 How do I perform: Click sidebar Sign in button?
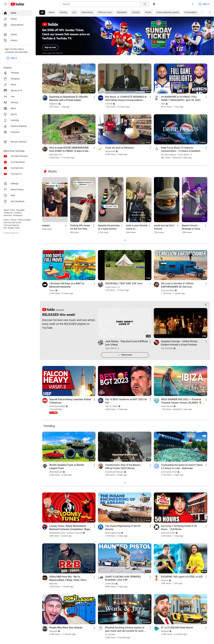click(x=12, y=58)
